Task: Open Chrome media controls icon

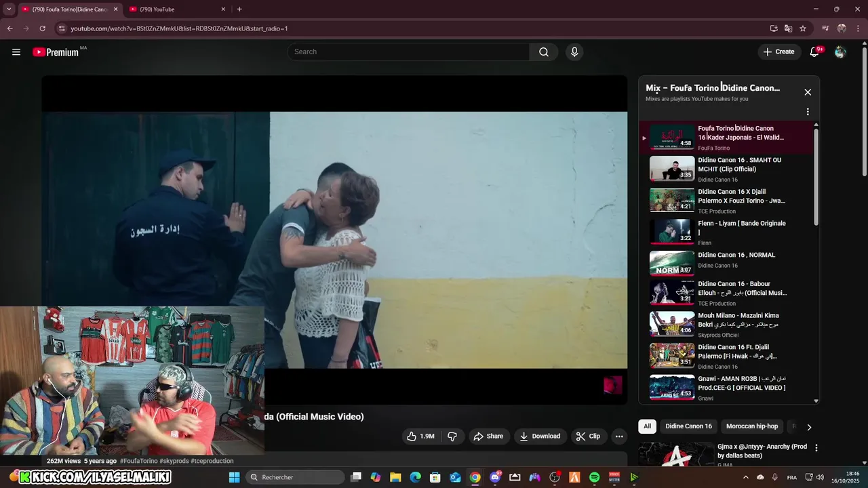Action: (825, 28)
